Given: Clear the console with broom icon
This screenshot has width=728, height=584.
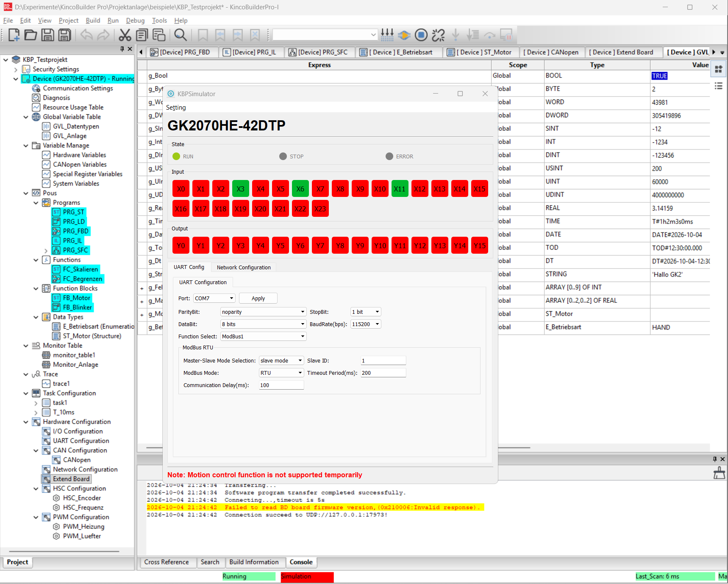Looking at the screenshot, I should click(719, 473).
